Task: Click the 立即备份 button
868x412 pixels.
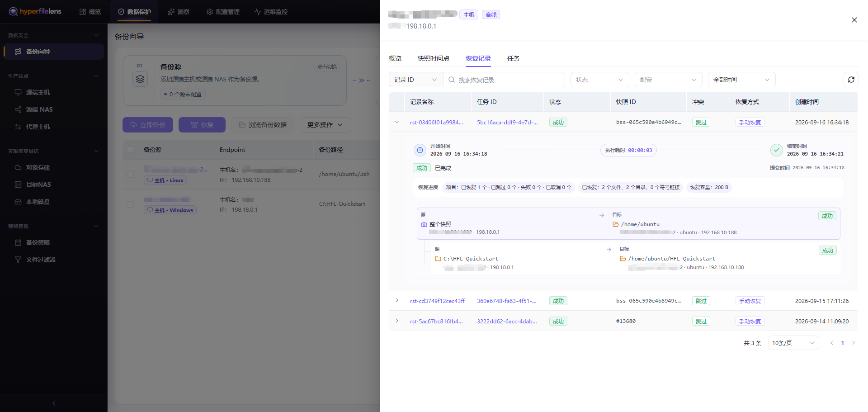Action: 148,125
